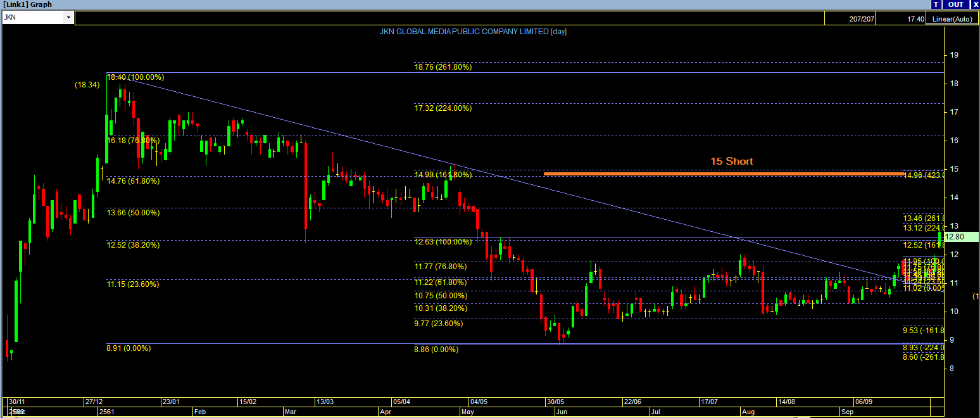Image resolution: width=980 pixels, height=418 pixels.
Task: Click the 15 tick on price axis
Action: [x=953, y=169]
